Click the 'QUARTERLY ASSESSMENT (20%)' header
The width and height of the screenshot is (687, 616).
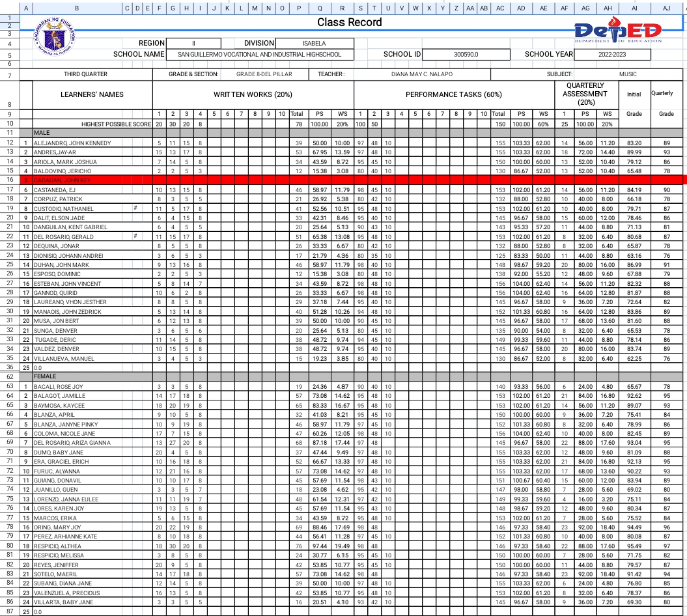[x=586, y=94]
